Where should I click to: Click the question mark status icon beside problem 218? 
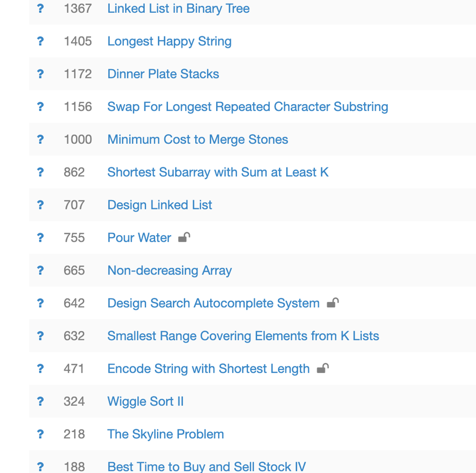click(40, 434)
